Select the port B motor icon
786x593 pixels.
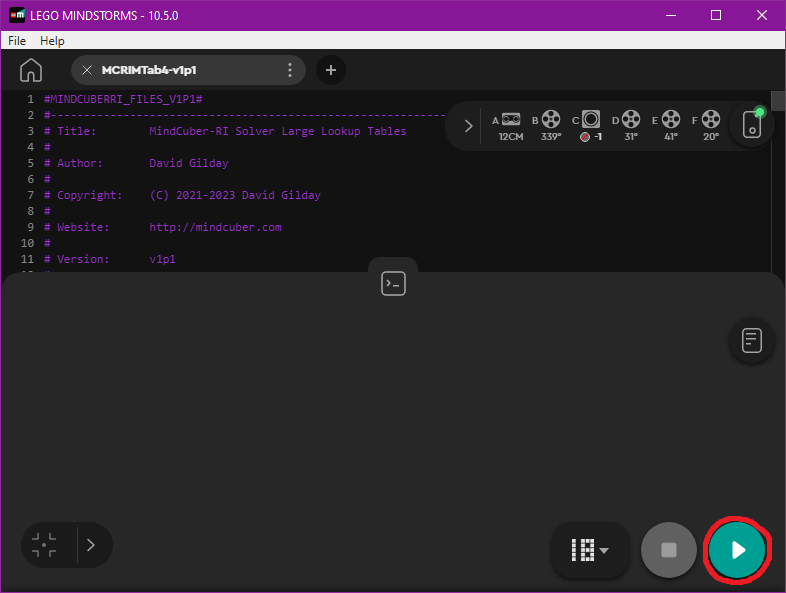coord(551,119)
